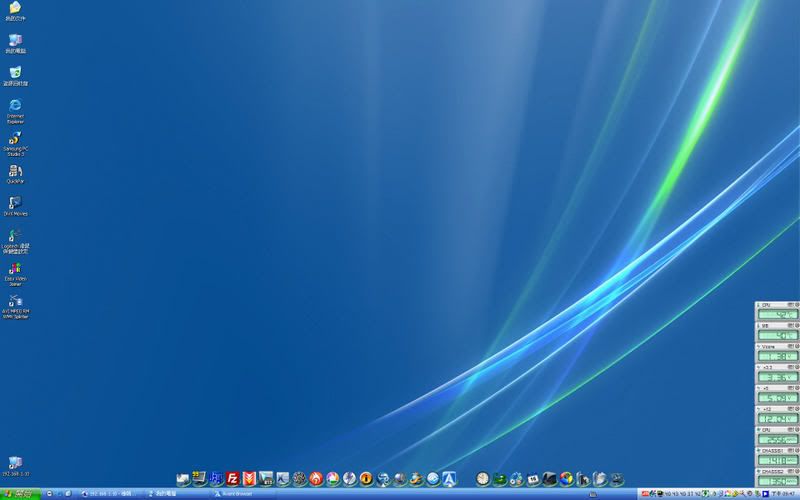Viewport: 800px width, 500px height.
Task: Click the Start button
Action: tap(20, 494)
